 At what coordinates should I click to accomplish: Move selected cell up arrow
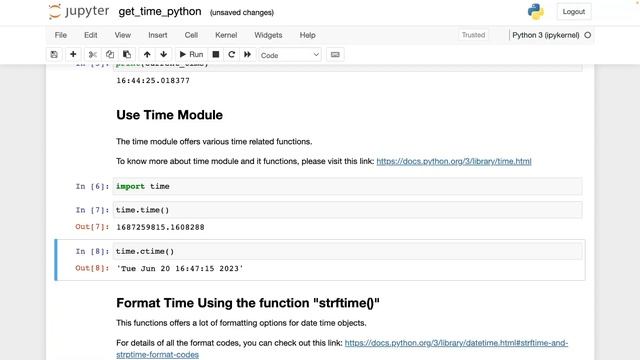point(147,55)
